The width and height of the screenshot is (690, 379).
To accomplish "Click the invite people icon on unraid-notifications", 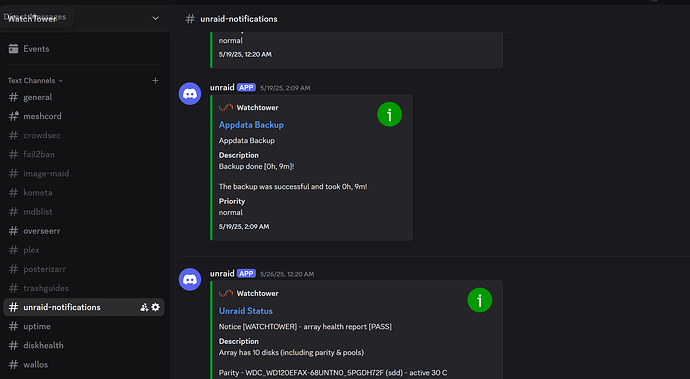I will click(x=144, y=307).
